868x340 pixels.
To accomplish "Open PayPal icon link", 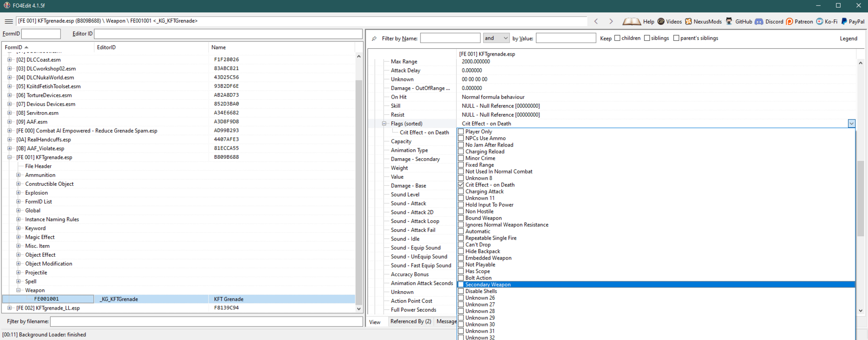I will tap(844, 21).
